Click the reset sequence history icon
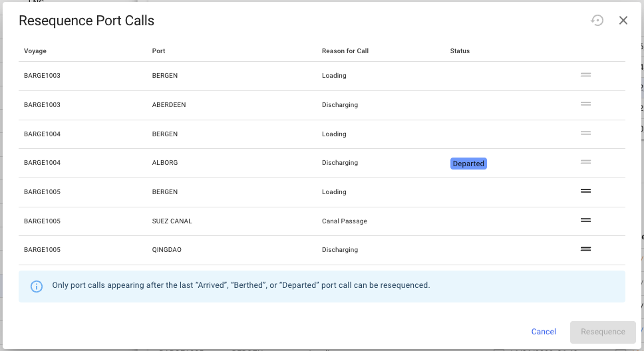The width and height of the screenshot is (644, 351). tap(597, 21)
